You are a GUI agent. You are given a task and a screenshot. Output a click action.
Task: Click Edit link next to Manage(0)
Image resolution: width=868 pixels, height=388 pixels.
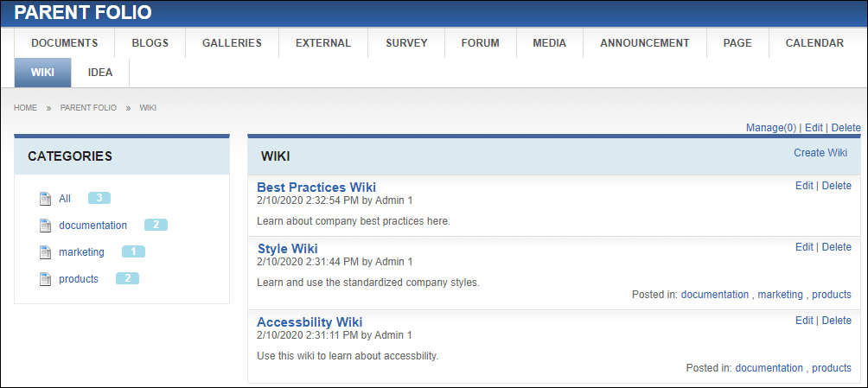814,128
